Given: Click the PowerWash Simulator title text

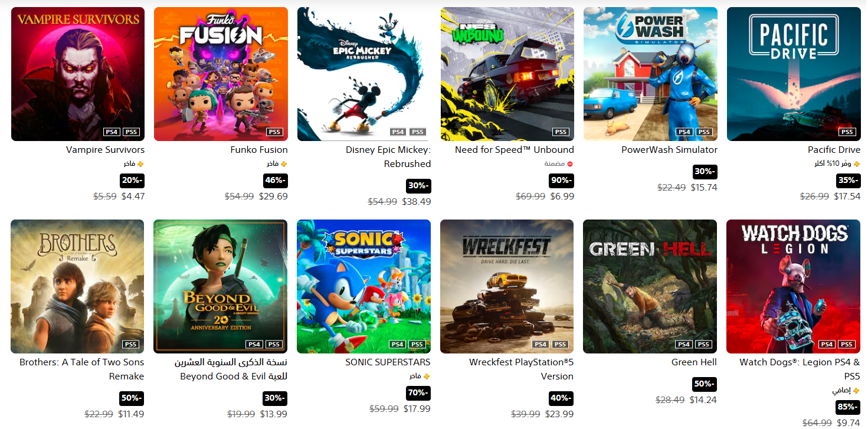Looking at the screenshot, I should 669,150.
